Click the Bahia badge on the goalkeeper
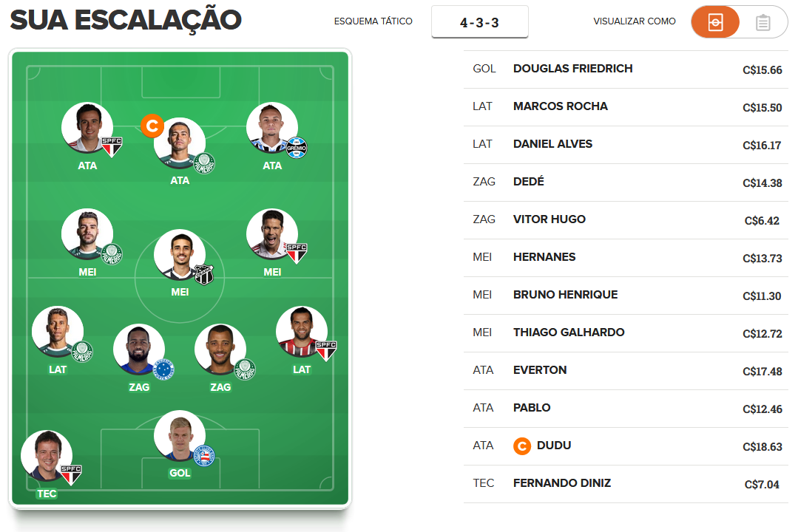Viewport: 798px width, 532px height. (x=204, y=456)
